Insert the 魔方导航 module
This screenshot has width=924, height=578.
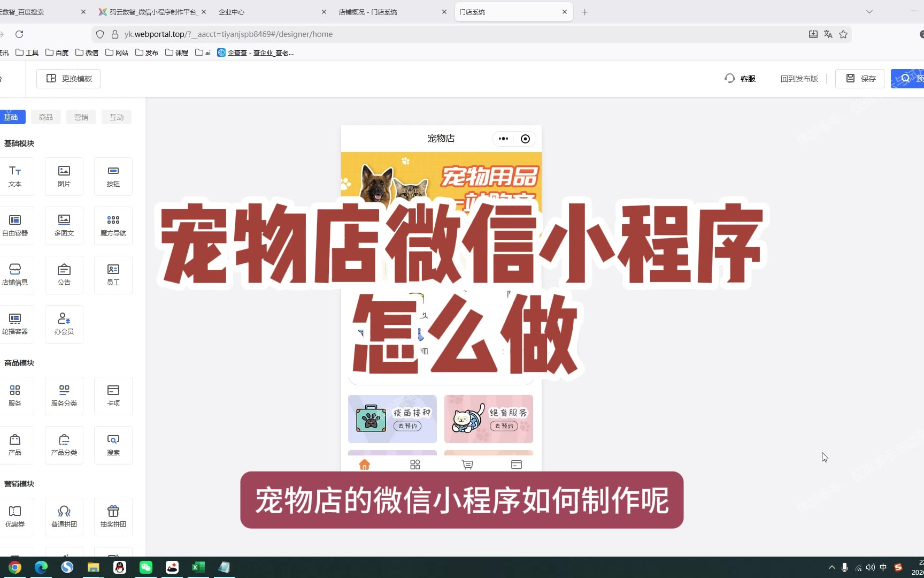pos(113,225)
